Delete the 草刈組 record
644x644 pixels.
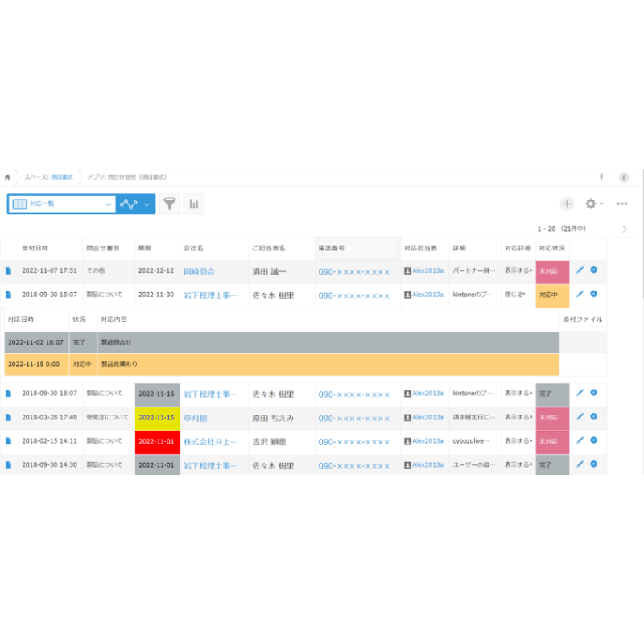594,417
